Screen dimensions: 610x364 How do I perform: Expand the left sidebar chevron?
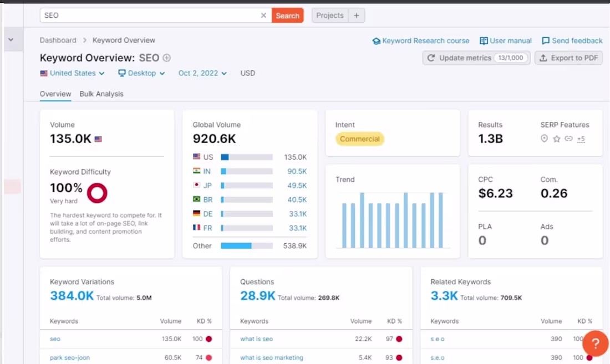(x=11, y=40)
